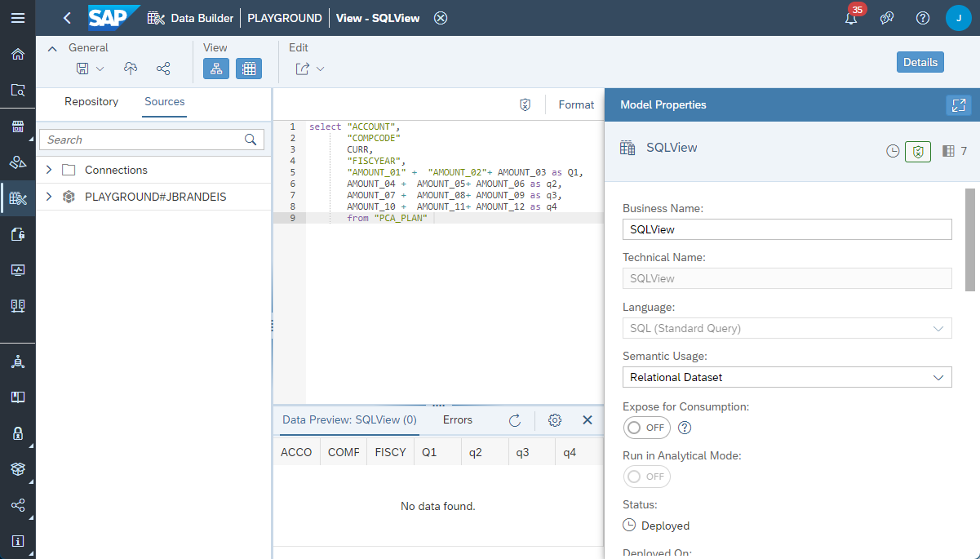Screen dimensions: 980x559
Task: Close the data preview panel
Action: [587, 420]
